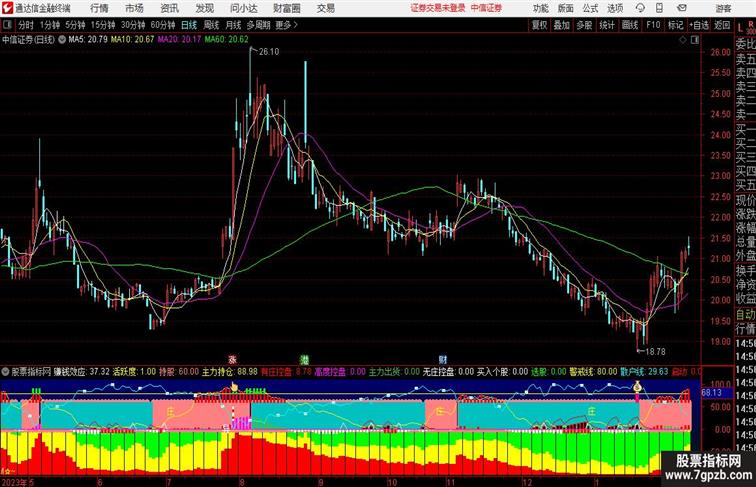The height and width of the screenshot is (487, 756).
Task: Click the mail envelope icon
Action: 682,8
